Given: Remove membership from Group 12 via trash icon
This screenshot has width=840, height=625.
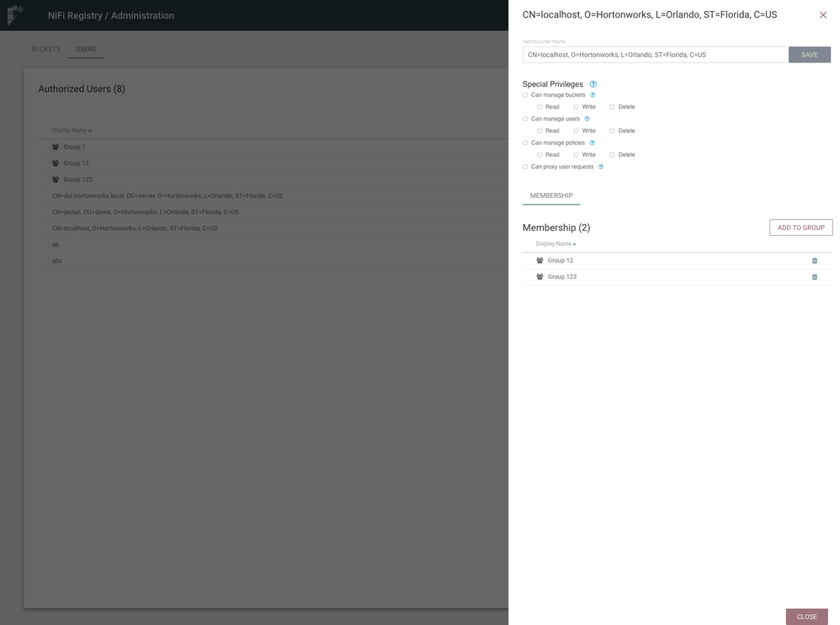Looking at the screenshot, I should (814, 260).
